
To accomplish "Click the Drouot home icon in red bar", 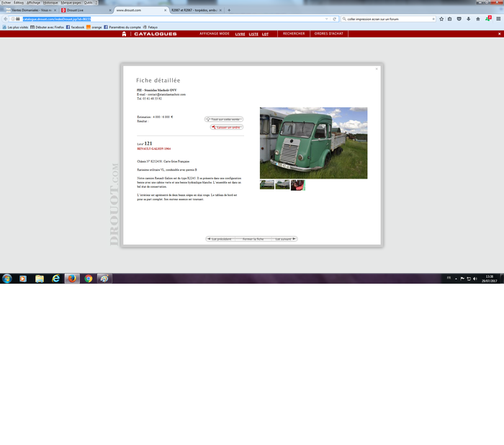I will (x=124, y=34).
